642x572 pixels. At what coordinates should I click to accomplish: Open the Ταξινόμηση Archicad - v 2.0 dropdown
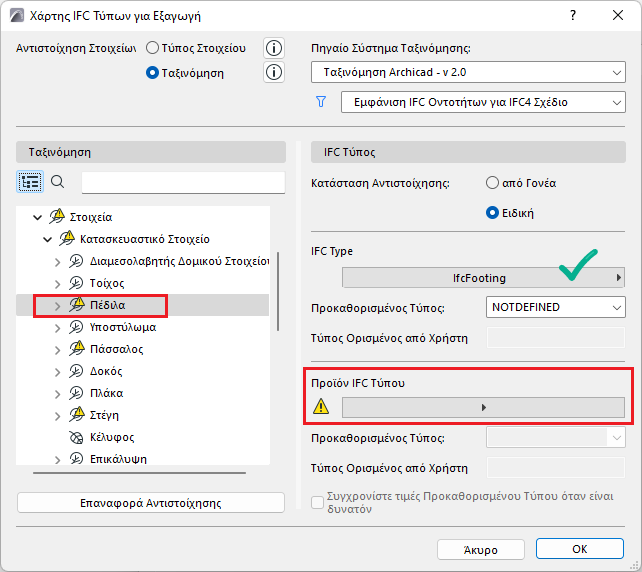point(468,73)
